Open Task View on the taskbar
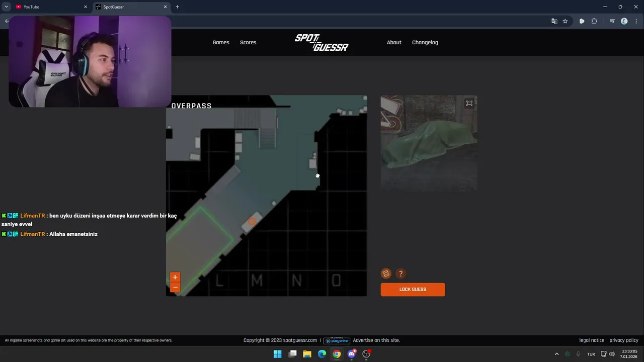 (292, 354)
